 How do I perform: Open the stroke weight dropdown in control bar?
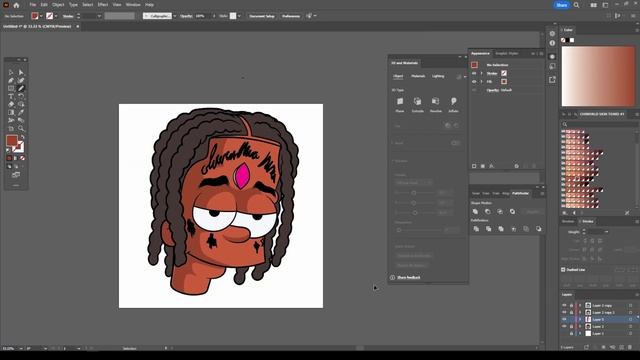pyautogui.click(x=99, y=16)
